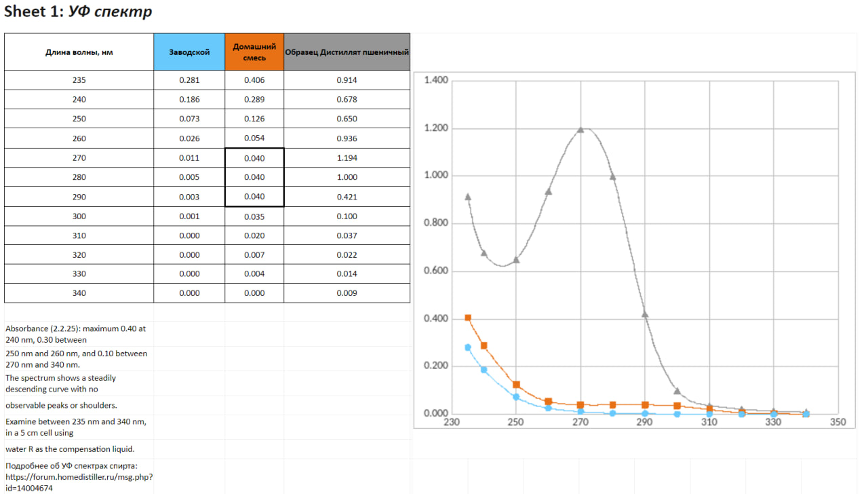Open the forum.homedistiller.ru link
The height and width of the screenshot is (494, 868).
coord(79,476)
